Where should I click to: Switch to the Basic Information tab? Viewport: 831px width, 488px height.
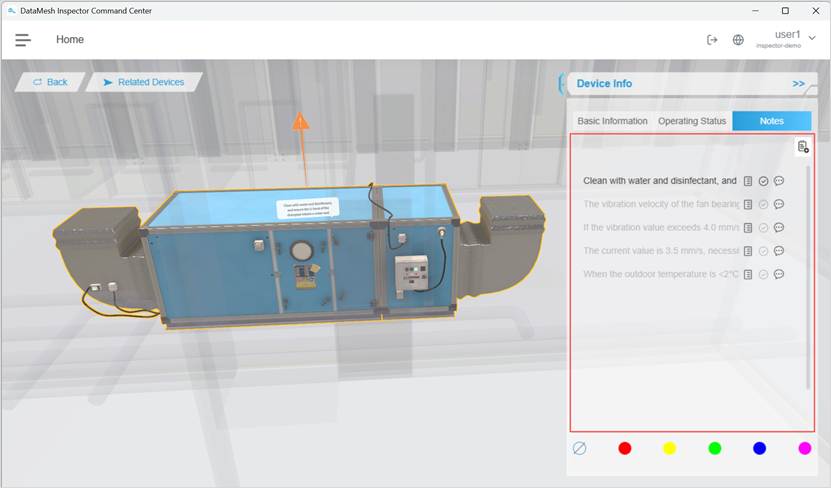coord(612,121)
